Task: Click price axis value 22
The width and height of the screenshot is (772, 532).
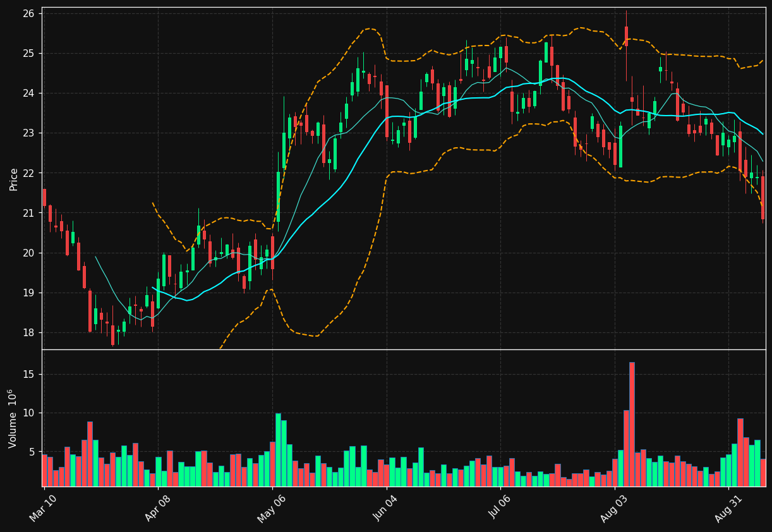Action: pyautogui.click(x=30, y=173)
